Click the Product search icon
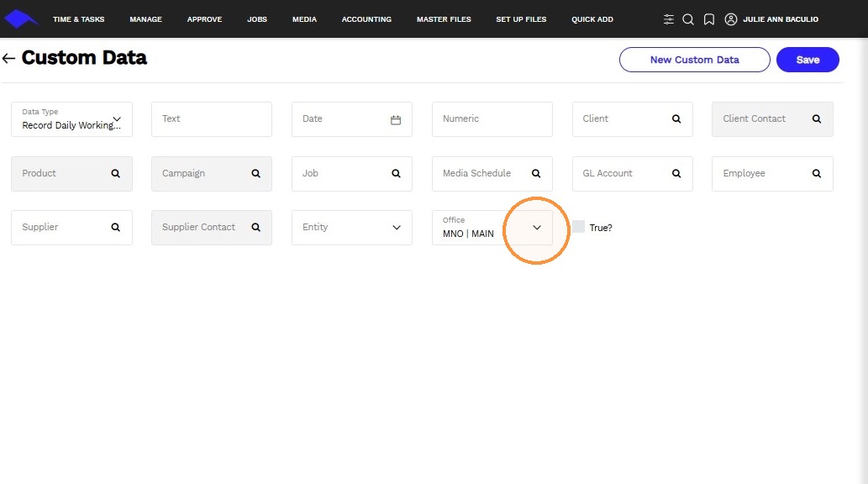Image resolution: width=868 pixels, height=484 pixels. click(116, 173)
